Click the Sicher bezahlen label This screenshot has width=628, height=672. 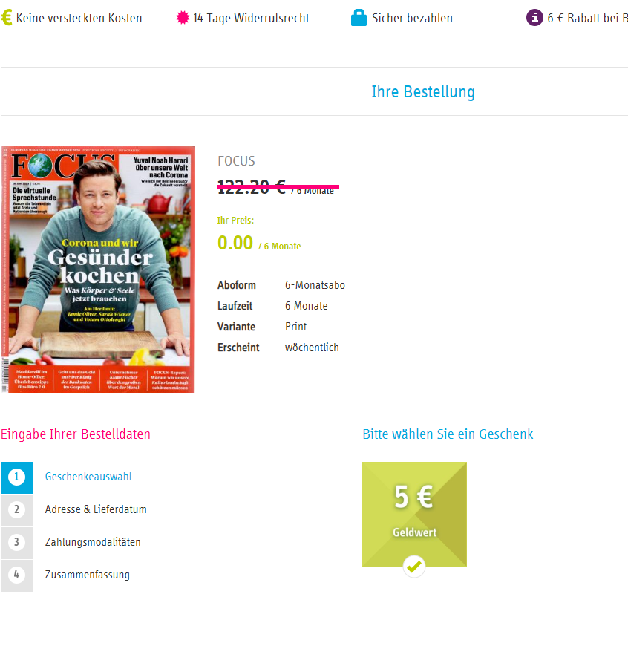(x=412, y=18)
